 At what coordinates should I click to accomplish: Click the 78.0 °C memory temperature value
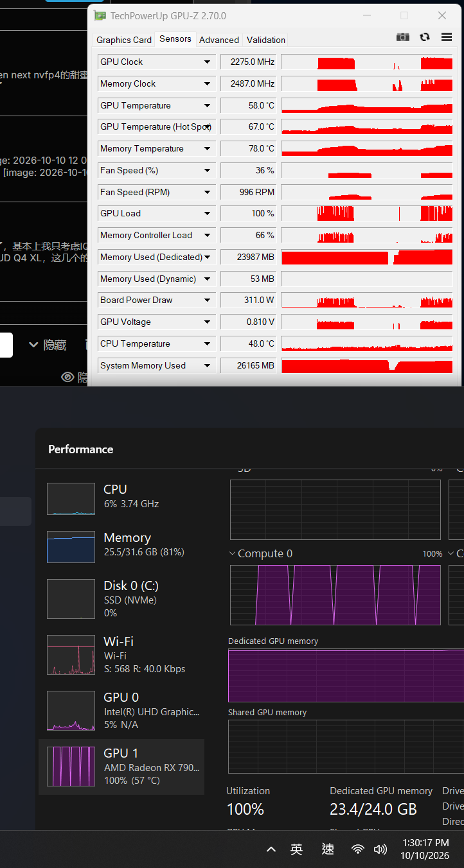click(x=249, y=148)
